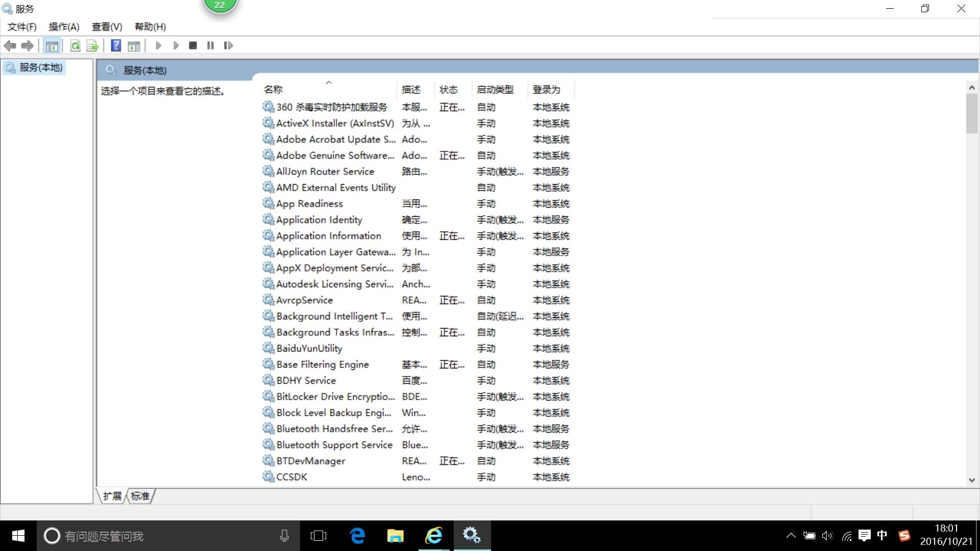Screen dimensions: 980x551
Task: Click the first Start Service play icon
Action: point(158,46)
